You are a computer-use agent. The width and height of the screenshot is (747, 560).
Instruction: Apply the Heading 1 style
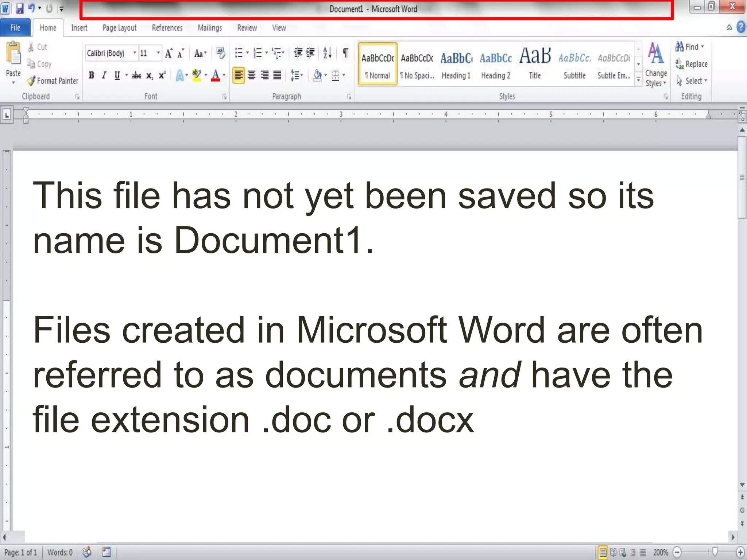456,65
